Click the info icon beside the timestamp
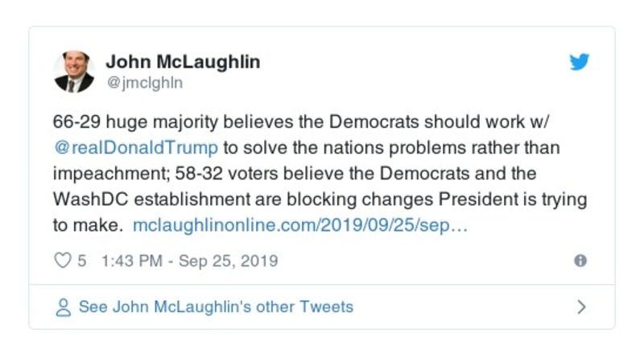 (x=580, y=261)
